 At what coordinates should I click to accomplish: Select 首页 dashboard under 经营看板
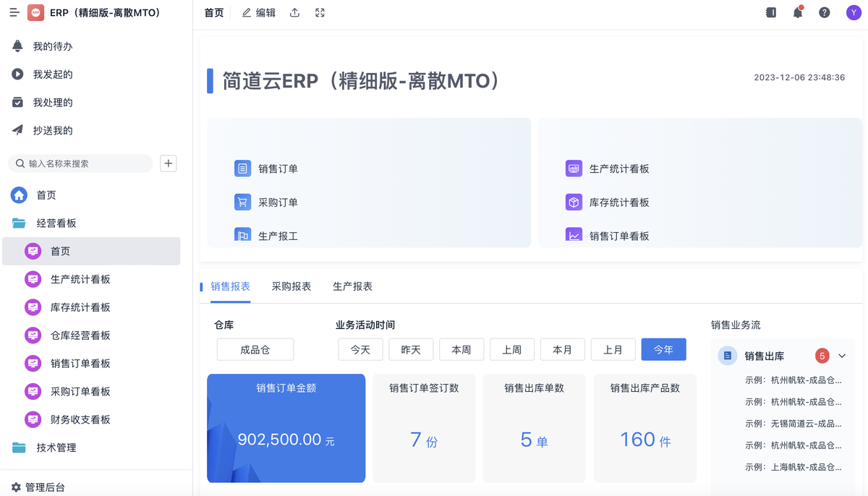(x=91, y=252)
